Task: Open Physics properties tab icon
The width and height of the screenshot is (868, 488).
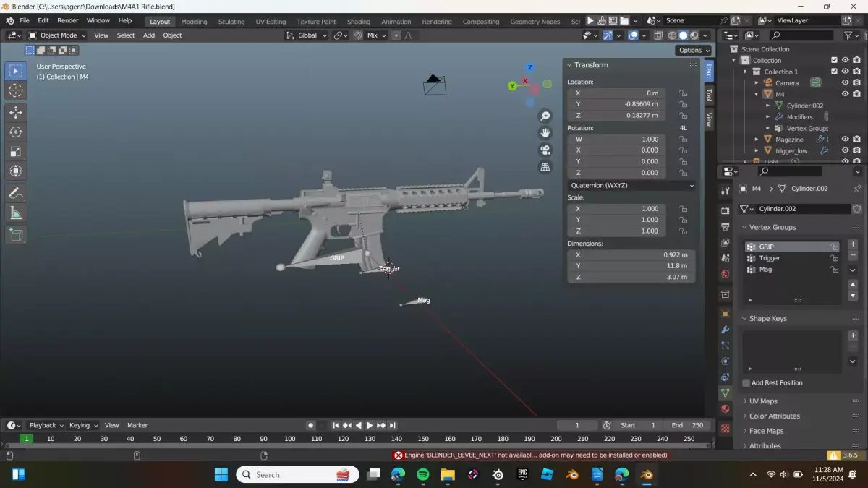Action: point(725,361)
